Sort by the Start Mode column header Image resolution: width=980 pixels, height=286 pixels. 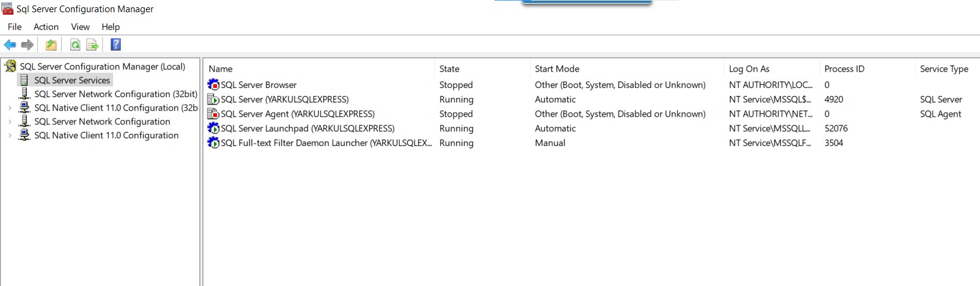click(557, 69)
